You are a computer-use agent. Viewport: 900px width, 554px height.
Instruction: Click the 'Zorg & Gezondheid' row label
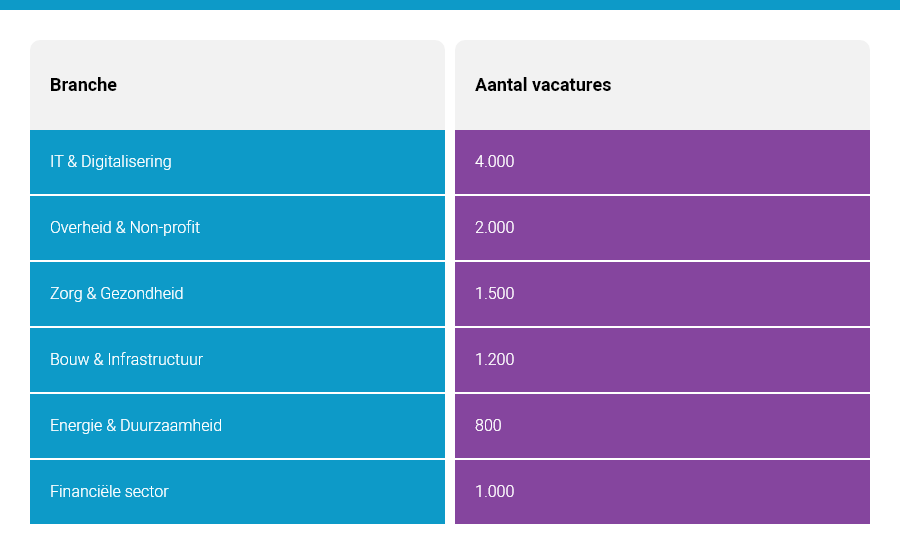[117, 294]
